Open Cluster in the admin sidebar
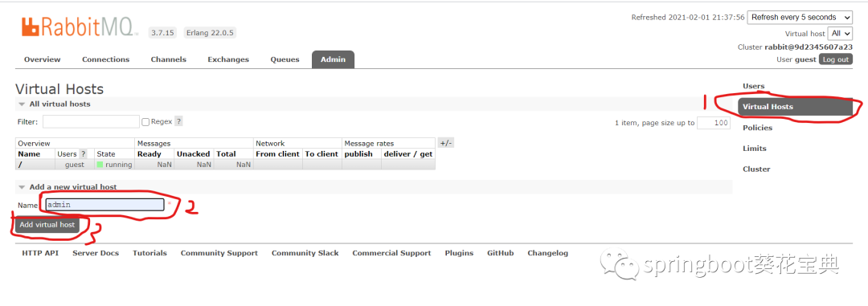This screenshot has width=868, height=306. click(756, 169)
